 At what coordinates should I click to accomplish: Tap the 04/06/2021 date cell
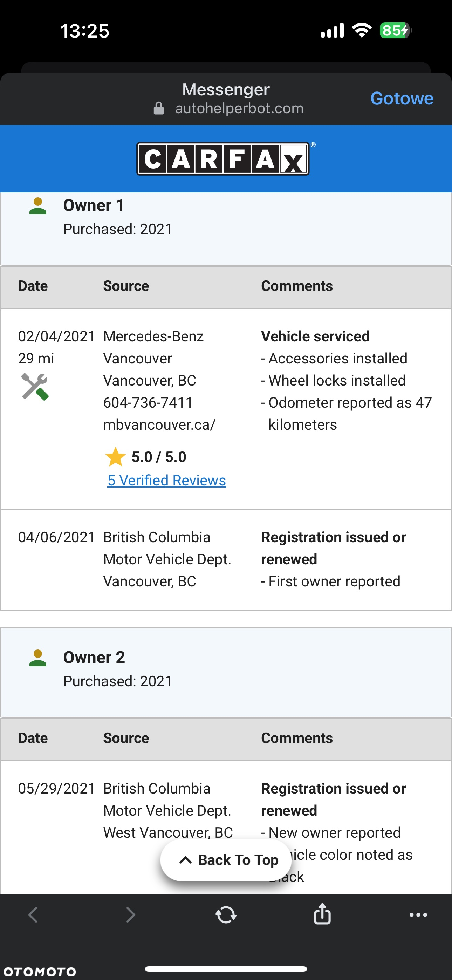[56, 537]
